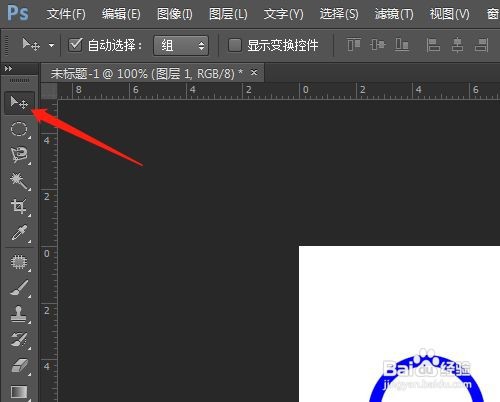Open the 组 auto-select dropdown
This screenshot has height=402, width=500.
click(x=181, y=45)
